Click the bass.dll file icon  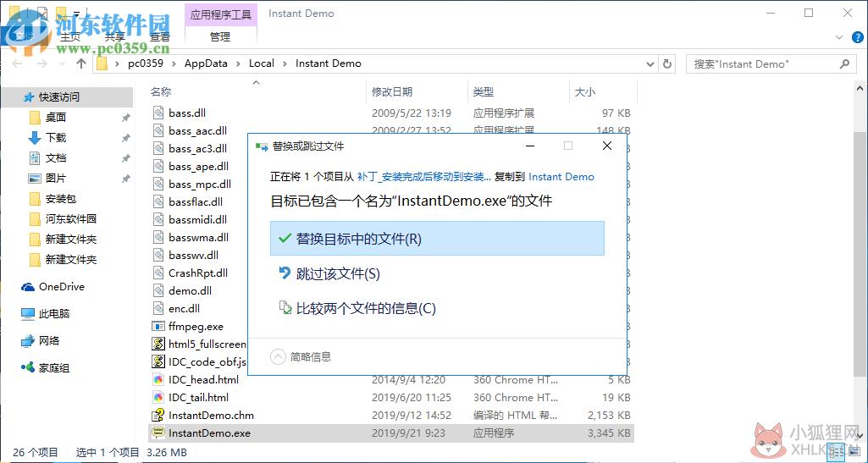tap(158, 113)
